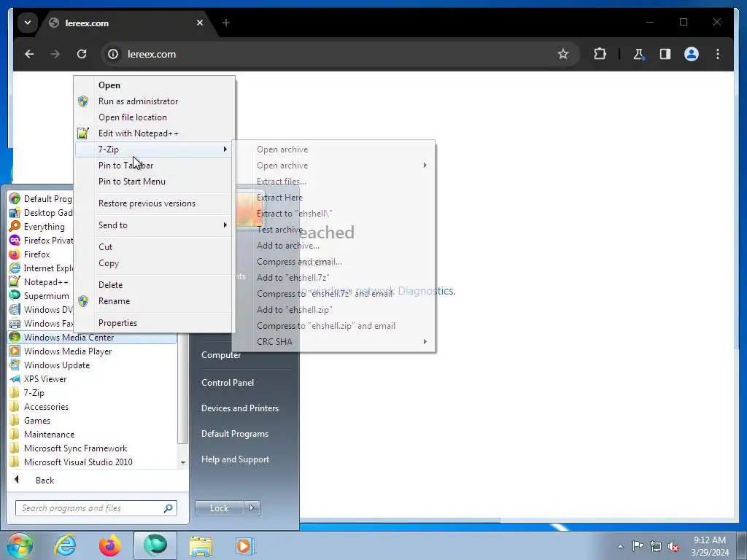
Task: Open the browser three-dot menu
Action: (x=718, y=54)
